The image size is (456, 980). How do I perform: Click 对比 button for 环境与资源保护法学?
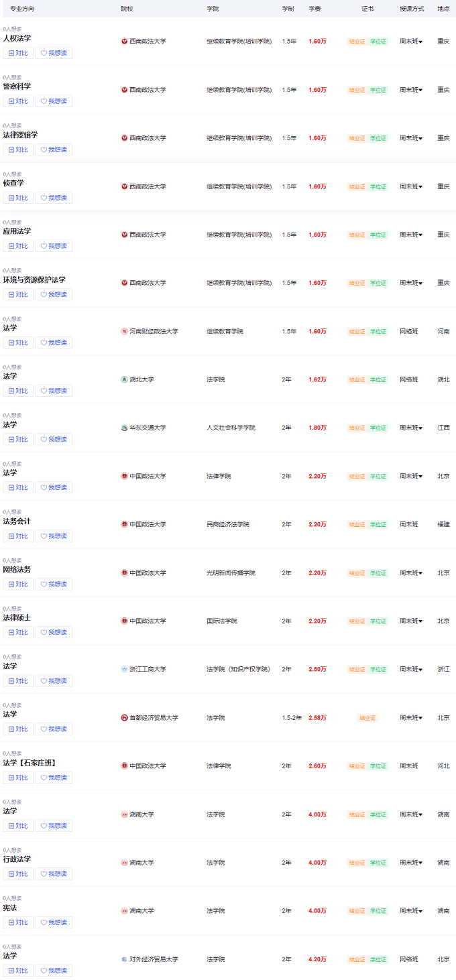pyautogui.click(x=18, y=294)
